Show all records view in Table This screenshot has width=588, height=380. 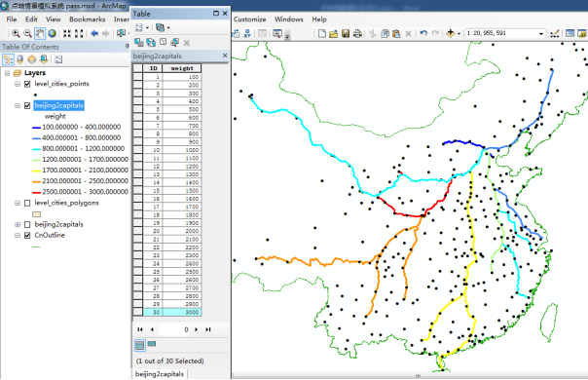(139, 345)
